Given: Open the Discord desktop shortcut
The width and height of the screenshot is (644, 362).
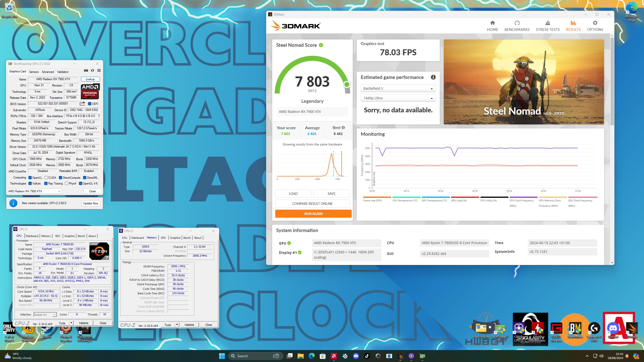Looking at the screenshot, I should click(613, 331).
